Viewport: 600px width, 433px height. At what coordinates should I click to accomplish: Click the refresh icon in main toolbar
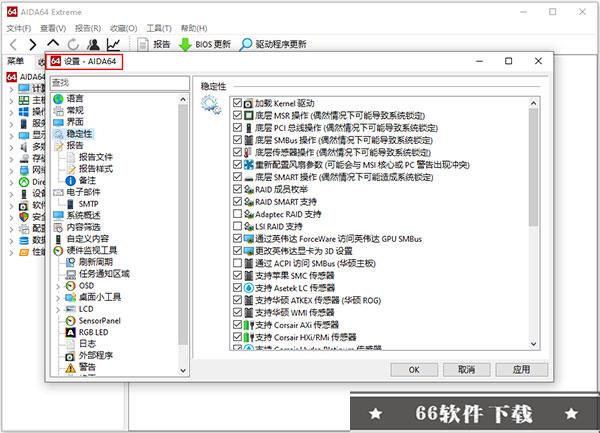(x=73, y=45)
